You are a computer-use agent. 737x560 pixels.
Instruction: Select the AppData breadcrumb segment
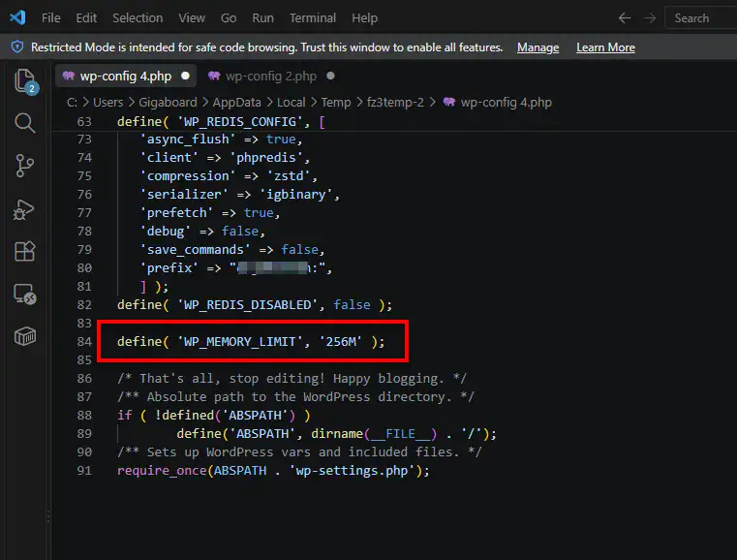[236, 102]
